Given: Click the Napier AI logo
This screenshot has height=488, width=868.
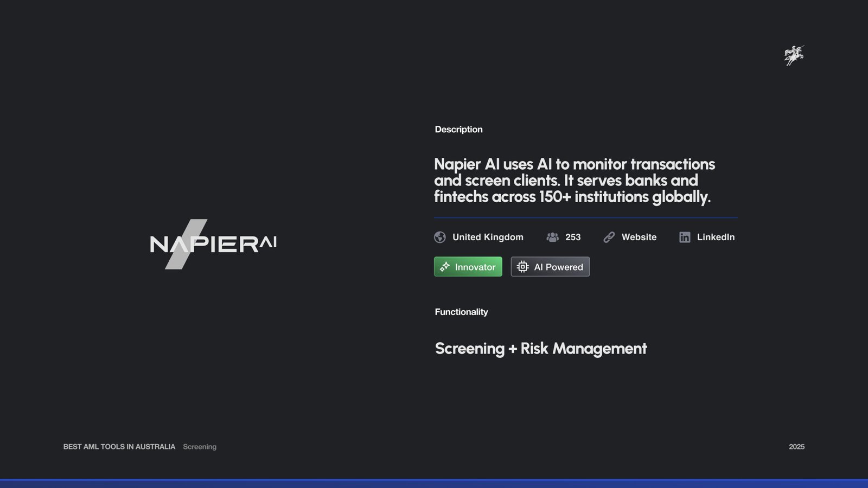Looking at the screenshot, I should pos(213,244).
